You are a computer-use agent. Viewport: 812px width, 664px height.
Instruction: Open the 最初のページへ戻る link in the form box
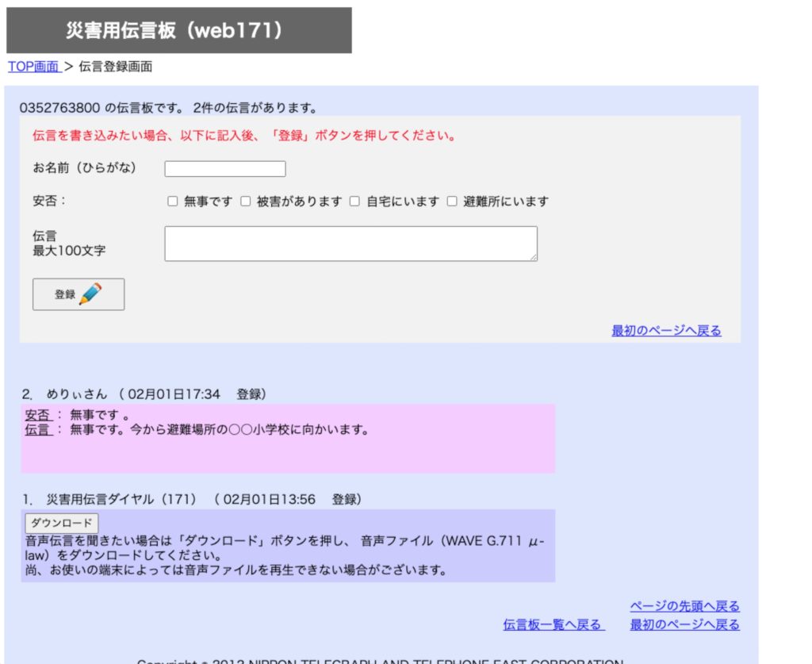[666, 331]
